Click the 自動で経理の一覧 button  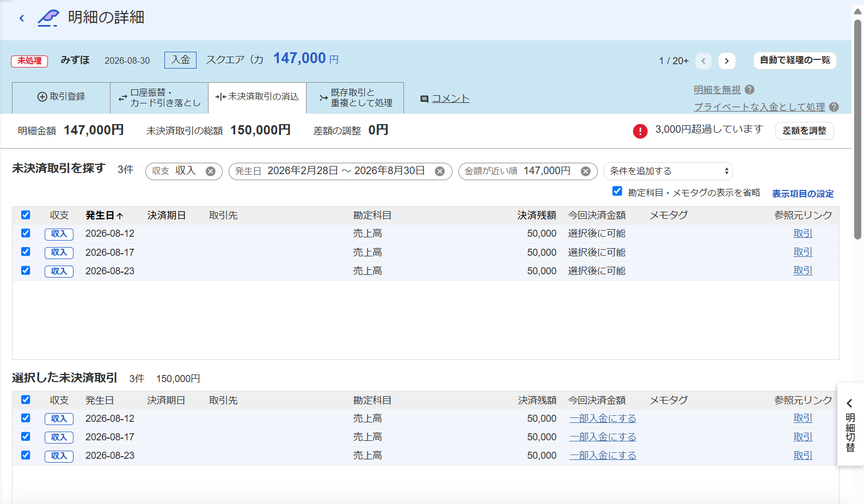click(795, 60)
